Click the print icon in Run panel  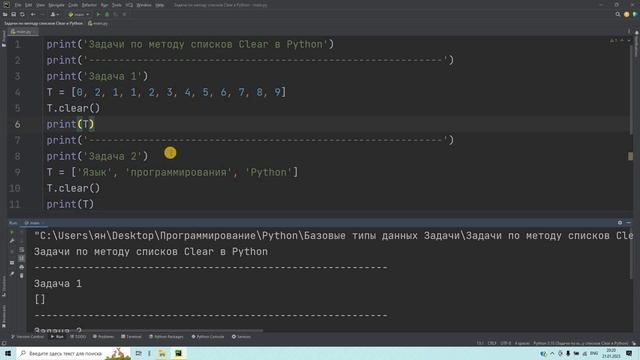22,267
